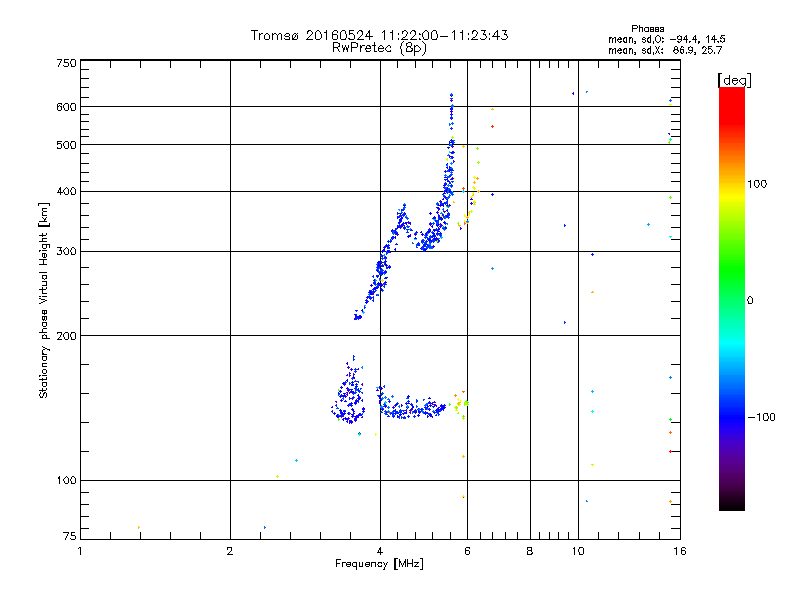
Task: Click the '750' y-axis tick label
Action: (66, 63)
